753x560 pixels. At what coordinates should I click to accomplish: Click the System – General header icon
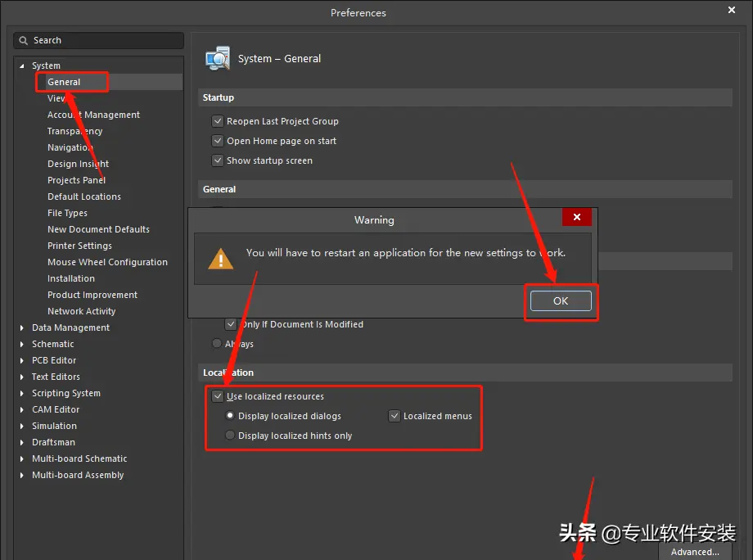[x=218, y=59]
